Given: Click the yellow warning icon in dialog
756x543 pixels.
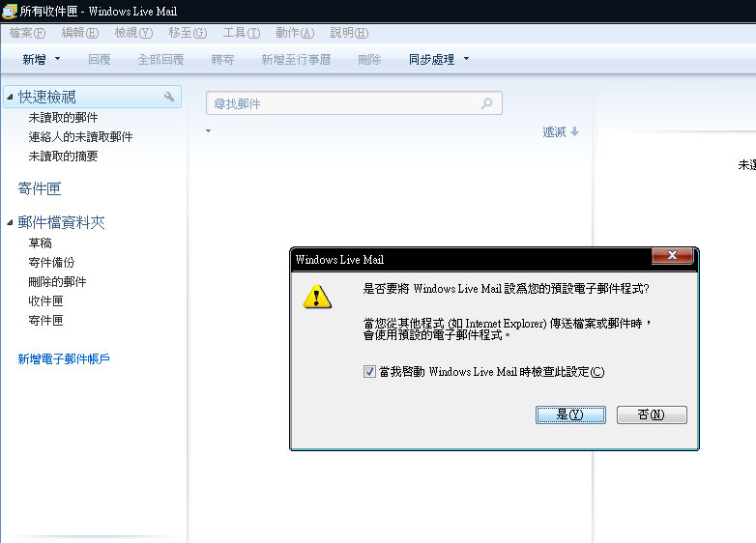Looking at the screenshot, I should 317,297.
